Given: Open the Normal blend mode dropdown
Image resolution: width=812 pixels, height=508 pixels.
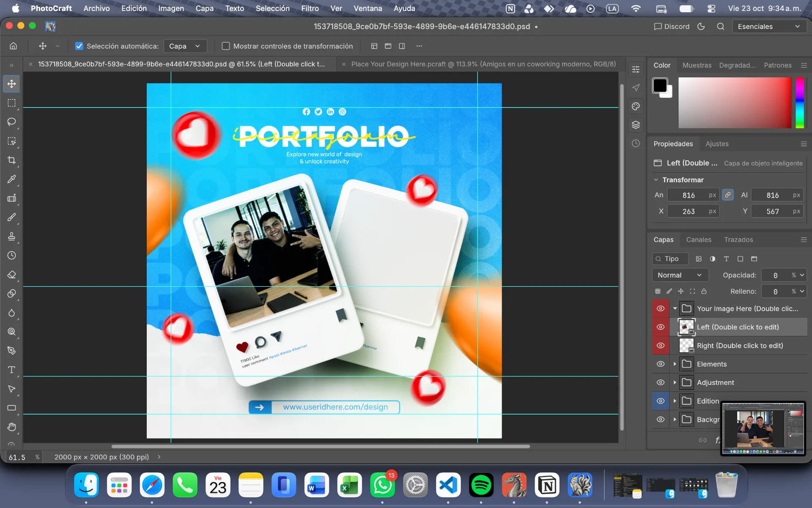Looking at the screenshot, I should pyautogui.click(x=680, y=275).
